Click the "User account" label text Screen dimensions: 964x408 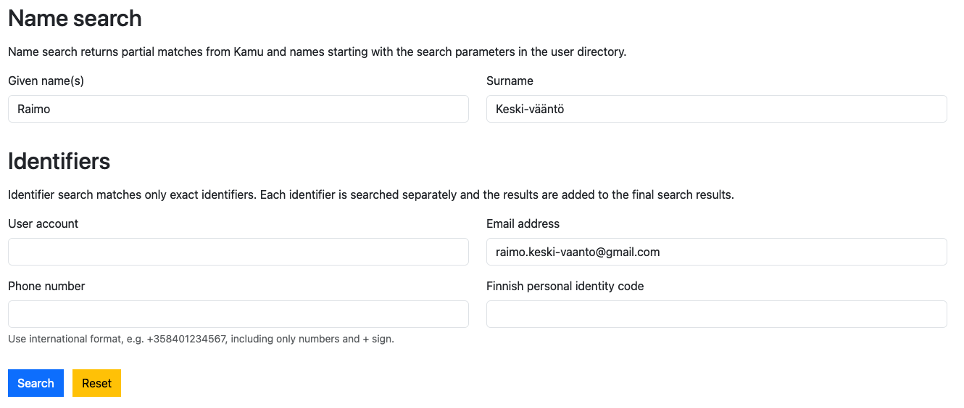[x=43, y=223]
